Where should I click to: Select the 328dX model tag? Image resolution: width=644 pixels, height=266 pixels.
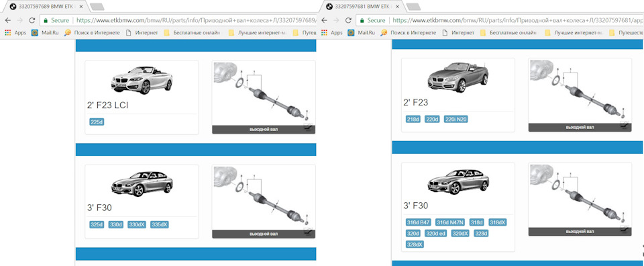(x=415, y=245)
